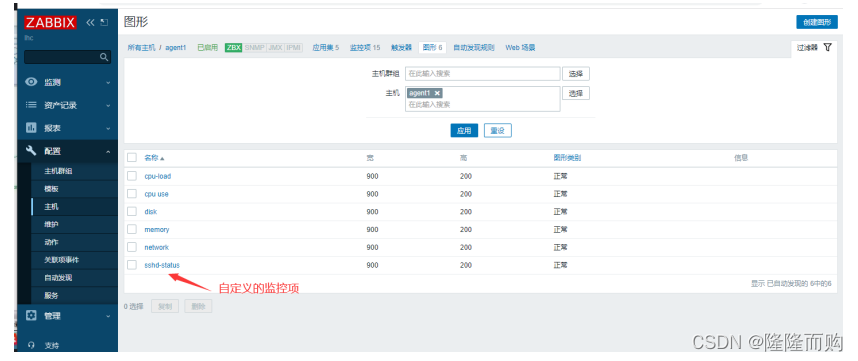Screen dimensions: 858x361
Task: Collapse sidebar with double chevron icon
Action: [x=90, y=22]
